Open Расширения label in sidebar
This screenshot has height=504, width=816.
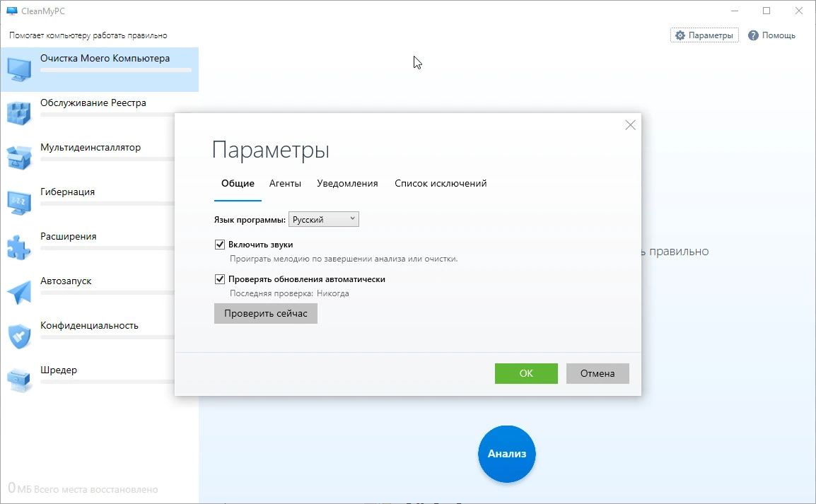(x=68, y=236)
